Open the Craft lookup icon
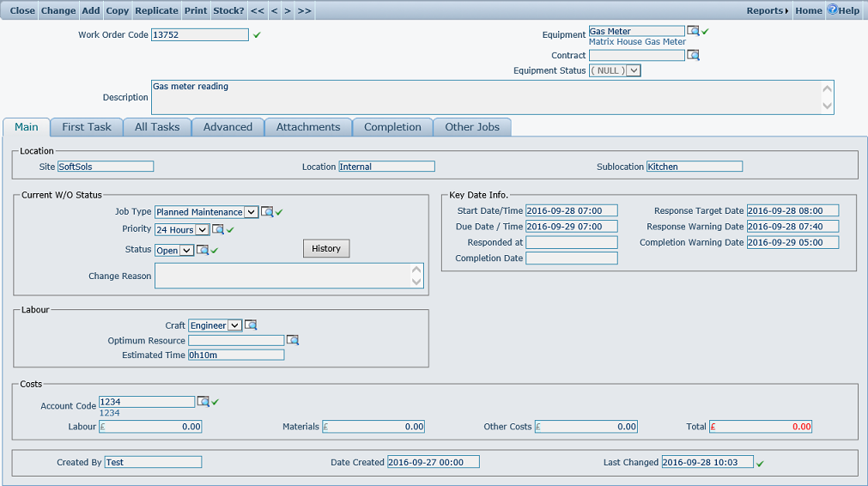The image size is (868, 486). [251, 325]
